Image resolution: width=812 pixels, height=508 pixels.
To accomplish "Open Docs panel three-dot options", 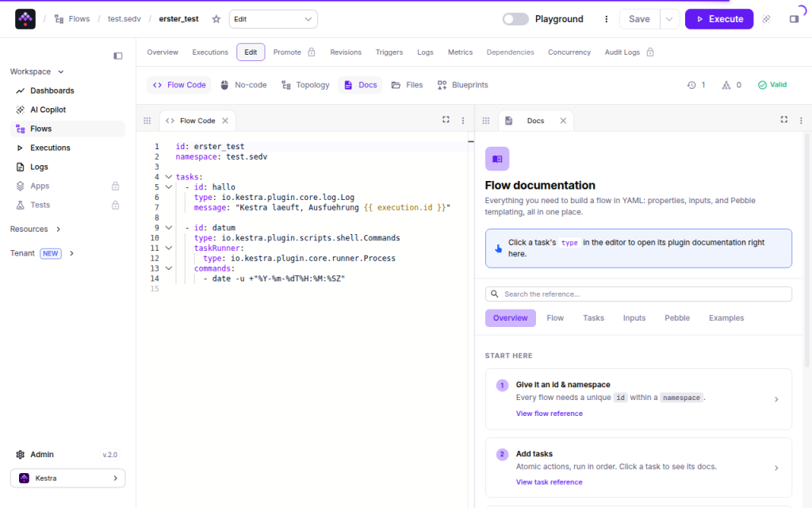I will (801, 121).
